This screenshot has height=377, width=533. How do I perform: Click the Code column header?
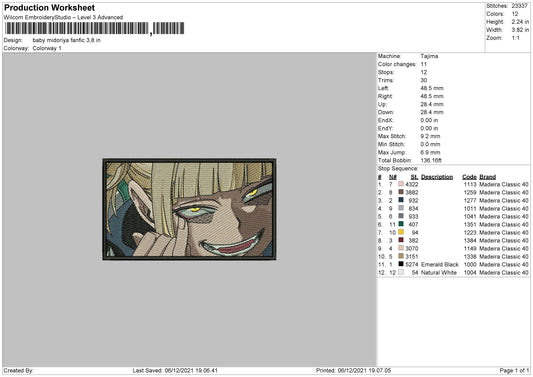coord(469,177)
